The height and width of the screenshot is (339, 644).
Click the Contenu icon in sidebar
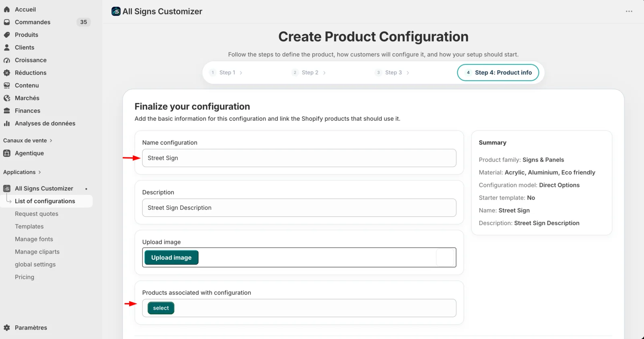coord(7,85)
